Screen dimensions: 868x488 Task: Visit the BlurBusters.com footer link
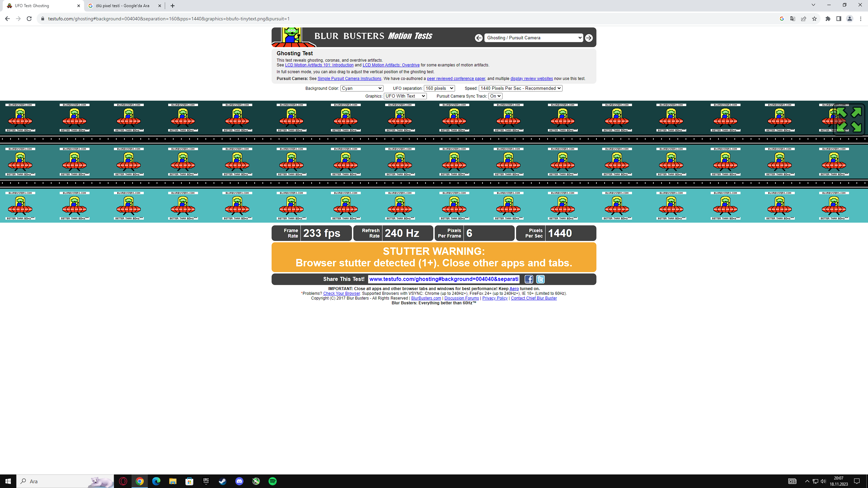tap(426, 298)
